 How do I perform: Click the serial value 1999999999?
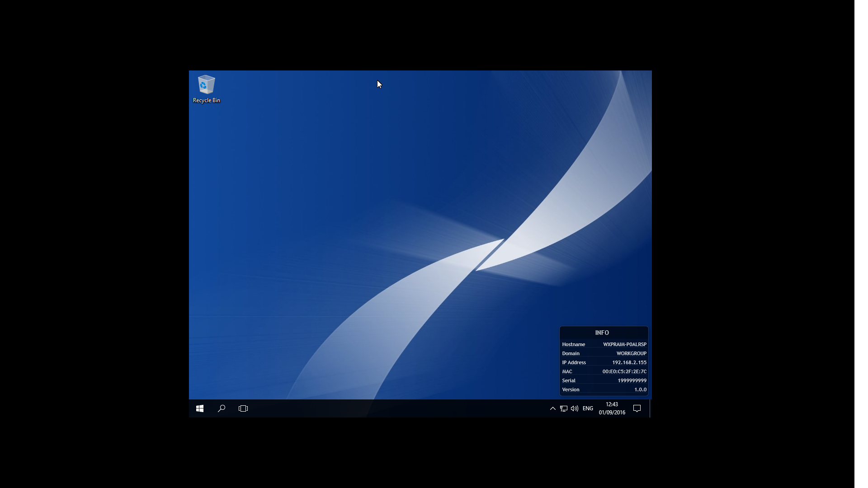632,380
